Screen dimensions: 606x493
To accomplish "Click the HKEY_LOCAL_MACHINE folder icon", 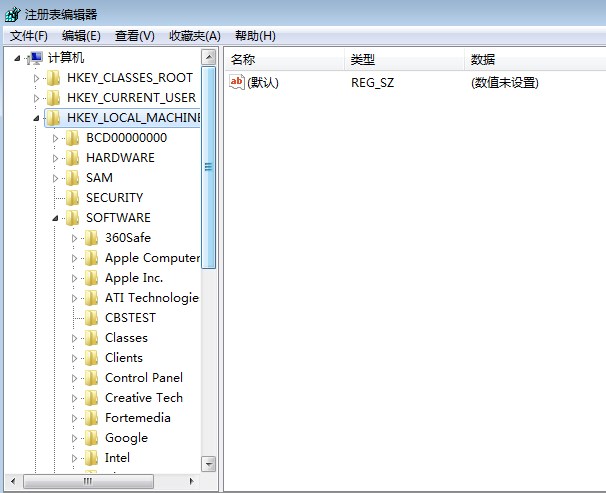I will tap(53, 118).
